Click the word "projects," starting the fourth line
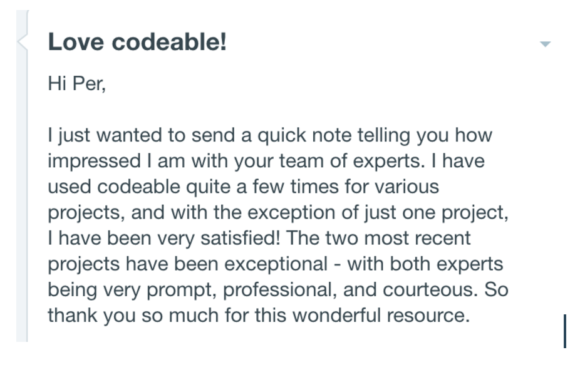Viewport: 575px width, 392px height. (86, 213)
